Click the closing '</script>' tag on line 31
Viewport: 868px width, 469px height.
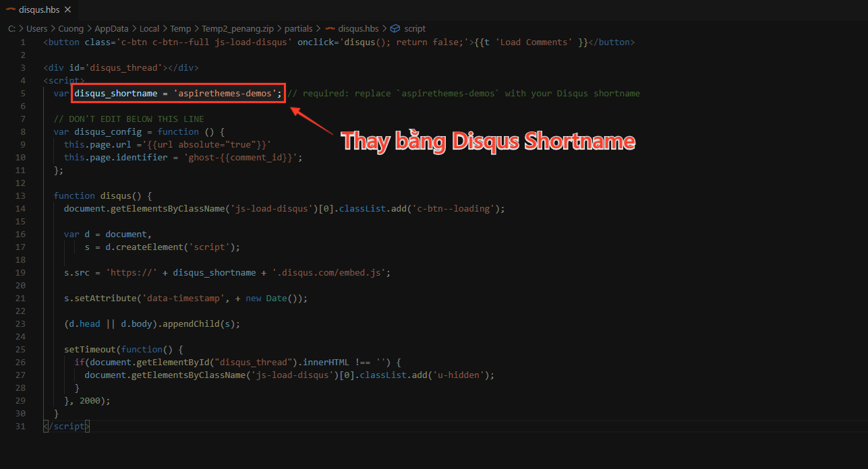pos(67,426)
